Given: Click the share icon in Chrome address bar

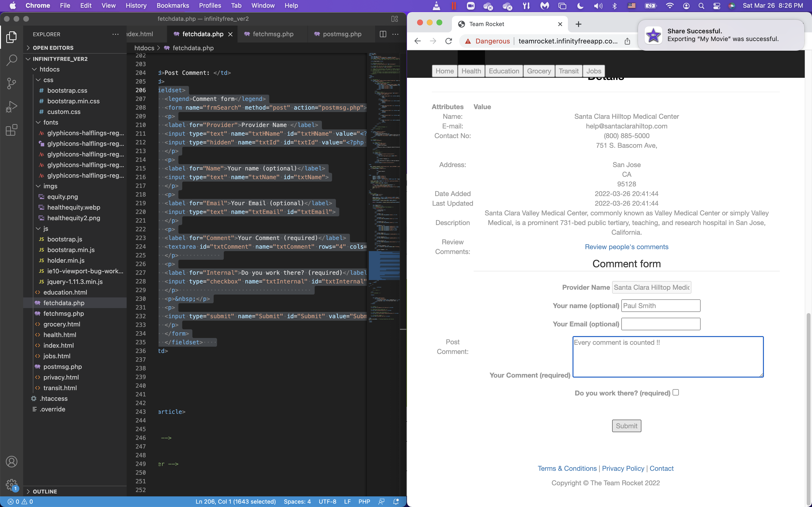Looking at the screenshot, I should point(627,41).
